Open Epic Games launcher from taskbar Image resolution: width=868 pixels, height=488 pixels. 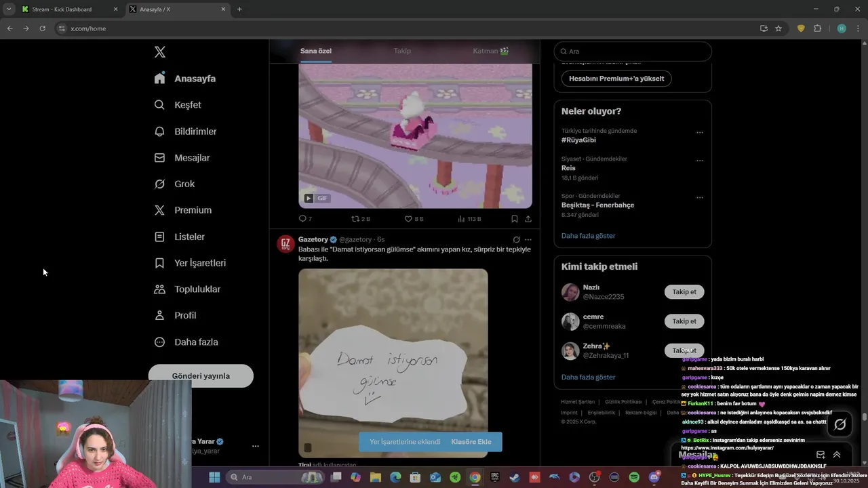coord(495,477)
